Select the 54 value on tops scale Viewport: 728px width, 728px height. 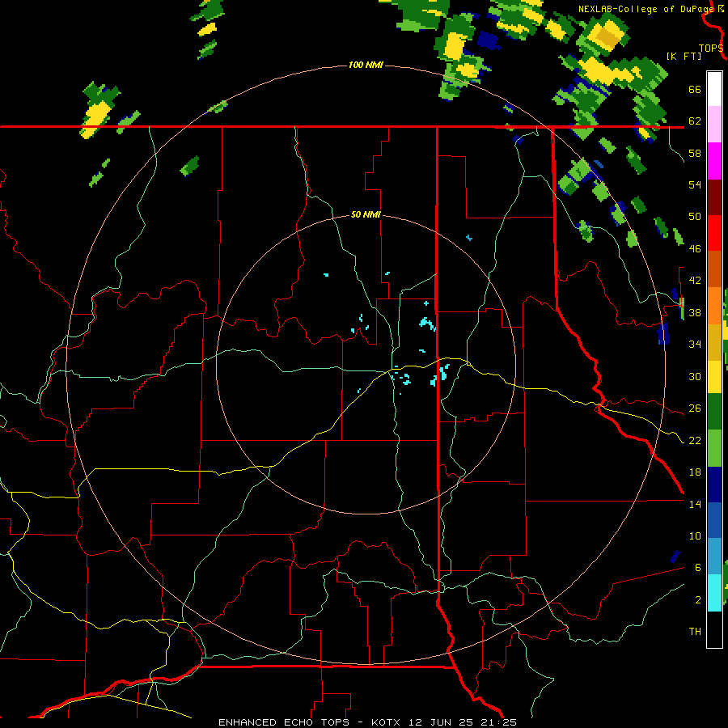tap(695, 184)
